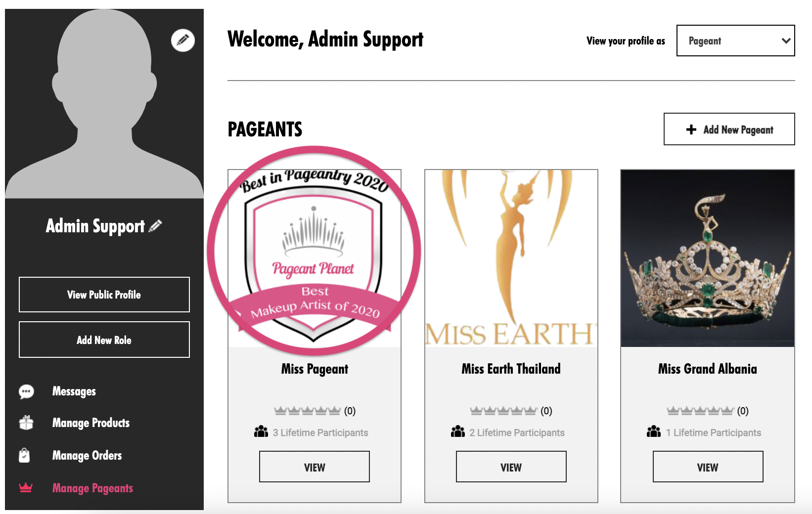Click the View Public Profile button

[104, 295]
